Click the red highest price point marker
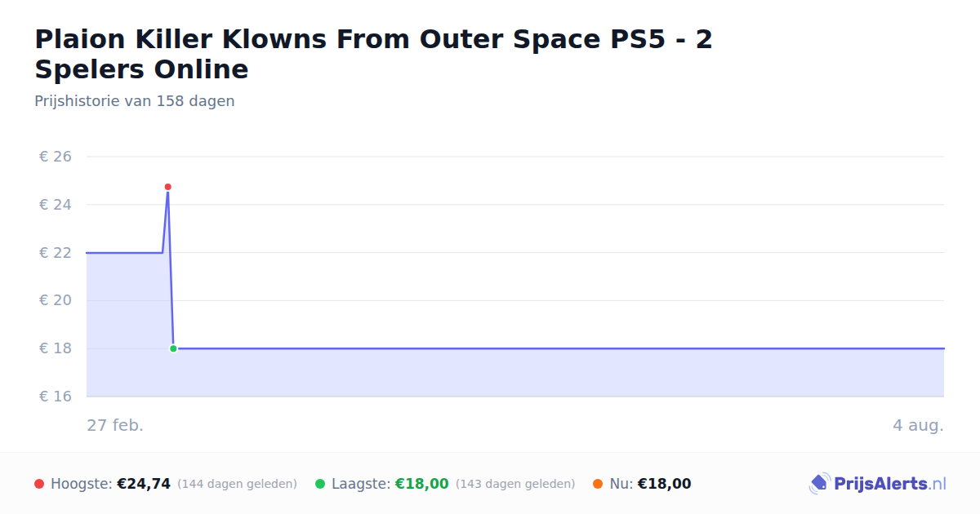Image resolution: width=980 pixels, height=514 pixels. coord(167,187)
